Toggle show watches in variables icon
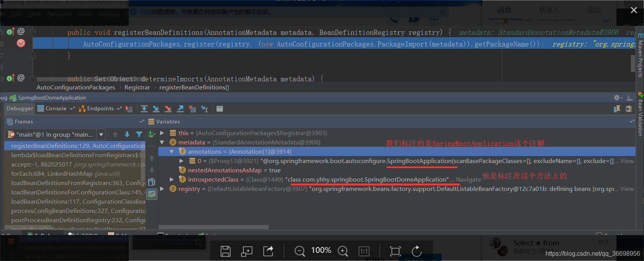This screenshot has width=644, height=261. point(152,194)
